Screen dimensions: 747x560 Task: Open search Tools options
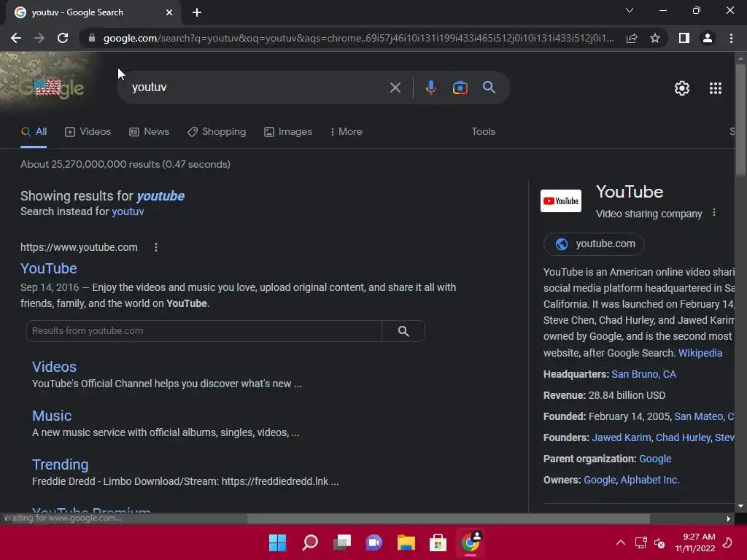tap(483, 132)
